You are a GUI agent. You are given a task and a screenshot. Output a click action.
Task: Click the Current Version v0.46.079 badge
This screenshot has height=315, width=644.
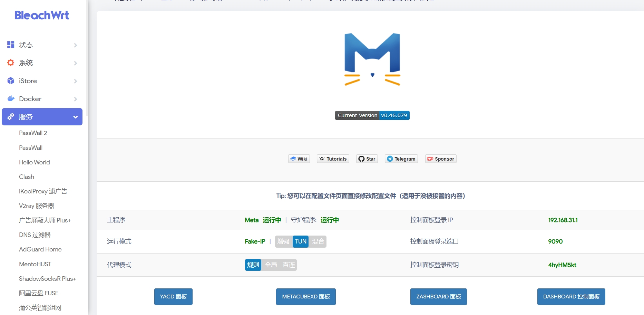coord(372,115)
